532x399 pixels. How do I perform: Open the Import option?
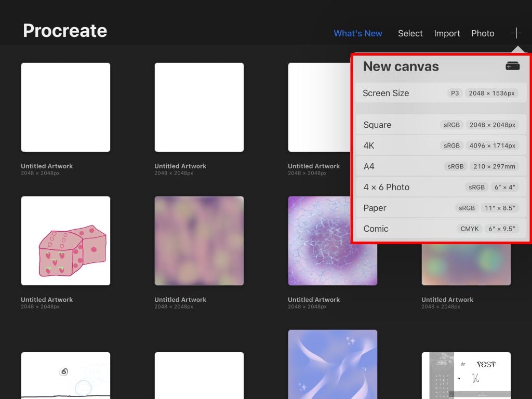447,33
